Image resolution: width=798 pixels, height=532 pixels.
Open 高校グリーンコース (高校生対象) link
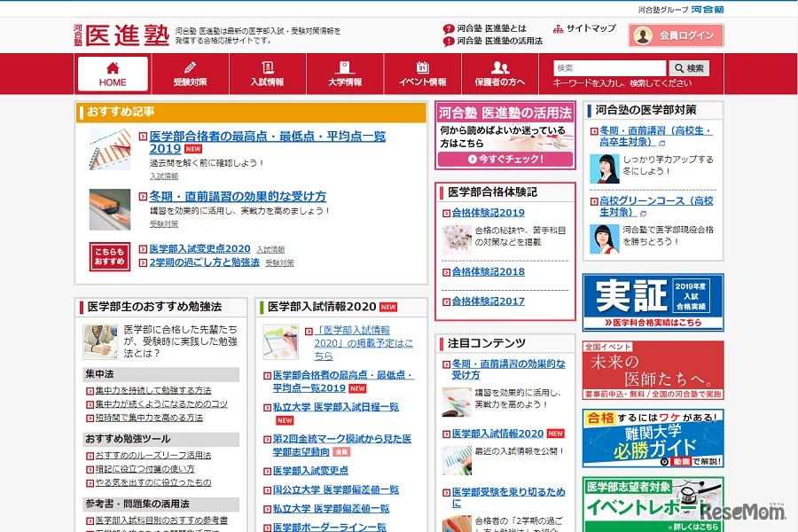click(655, 207)
